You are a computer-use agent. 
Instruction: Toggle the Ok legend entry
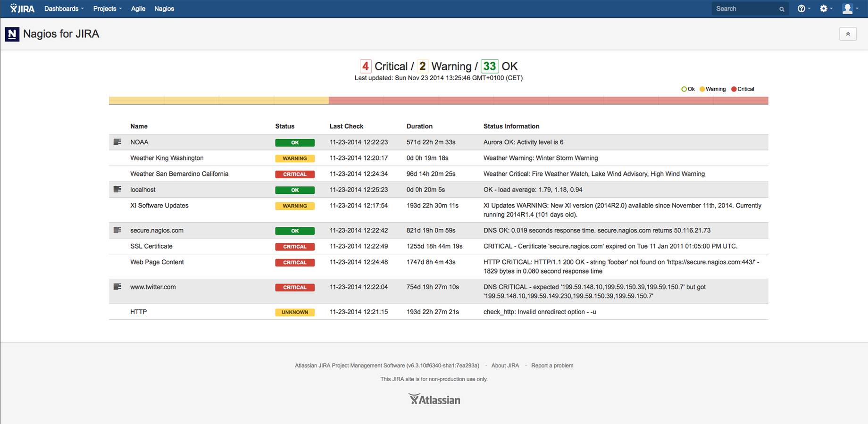pyautogui.click(x=688, y=89)
